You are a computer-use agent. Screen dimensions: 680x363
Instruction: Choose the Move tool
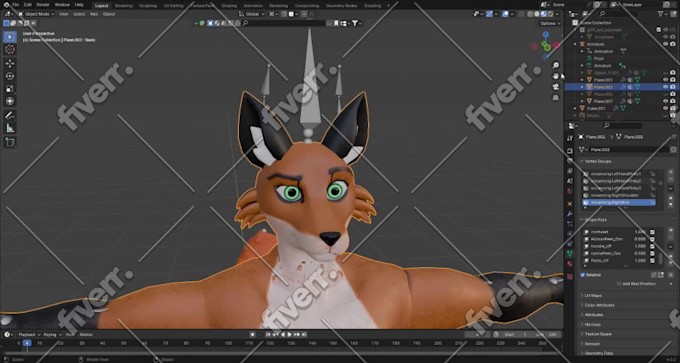(x=10, y=63)
